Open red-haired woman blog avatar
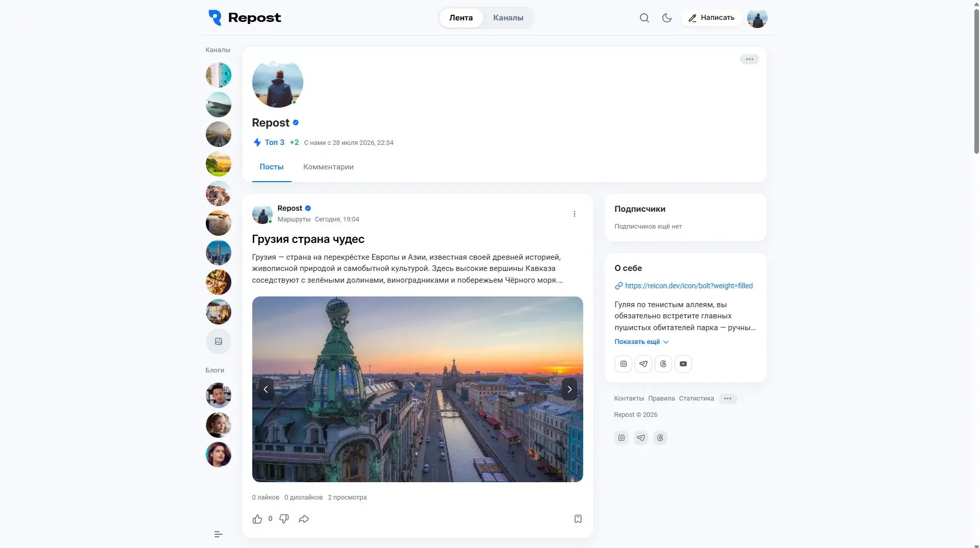The image size is (980, 548). click(218, 455)
